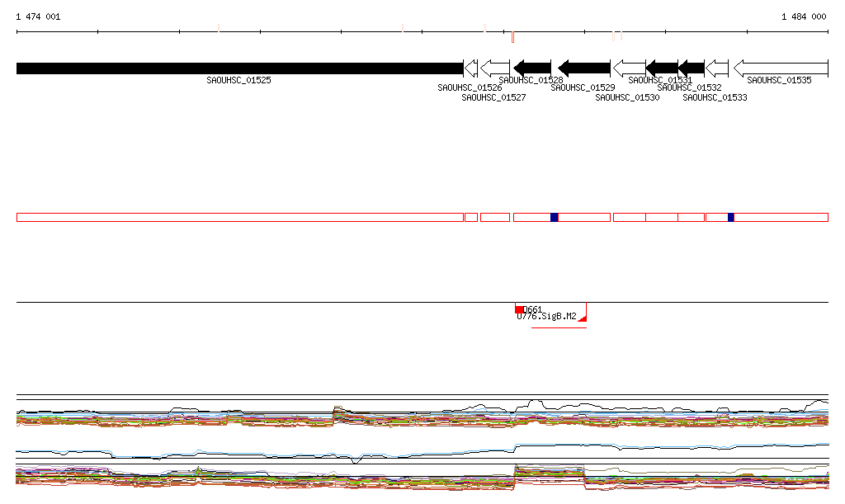Click the SAOUHSC_01535 gene label
The width and height of the screenshot is (845, 504).
click(x=779, y=80)
